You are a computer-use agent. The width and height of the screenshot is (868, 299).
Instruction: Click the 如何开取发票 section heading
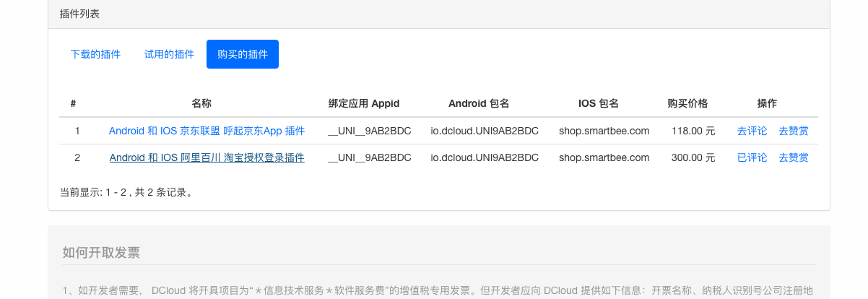click(x=101, y=252)
